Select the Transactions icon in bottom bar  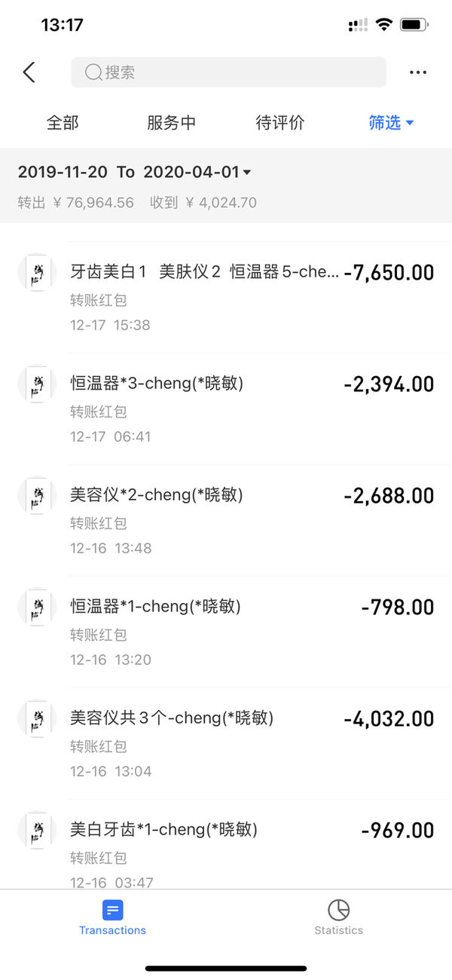[112, 910]
